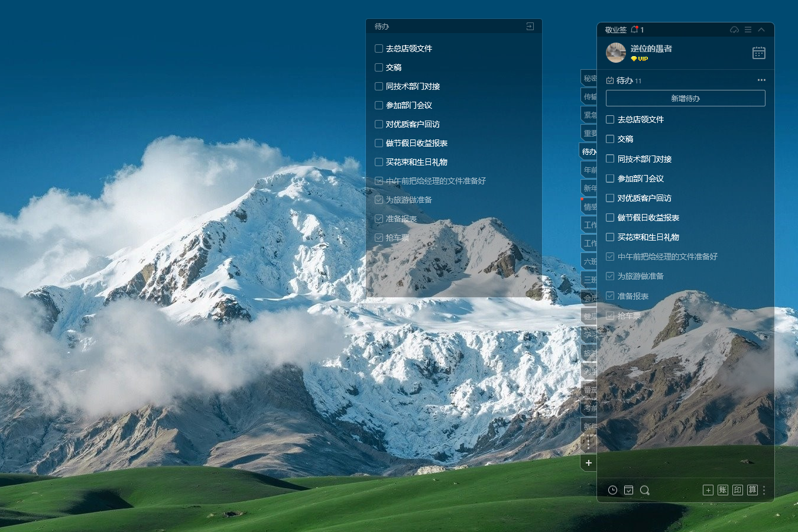Open the hamburger menu in title bar
The height and width of the screenshot is (532, 798).
click(748, 30)
